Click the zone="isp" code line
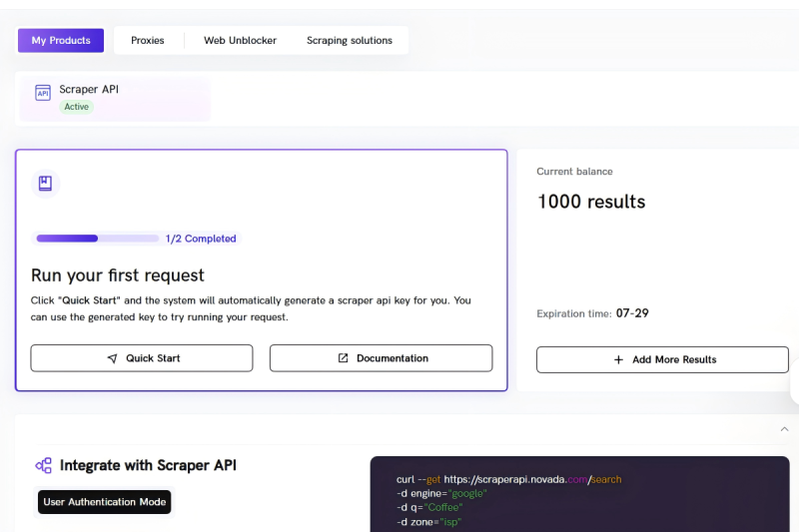The height and width of the screenshot is (532, 799). [428, 522]
